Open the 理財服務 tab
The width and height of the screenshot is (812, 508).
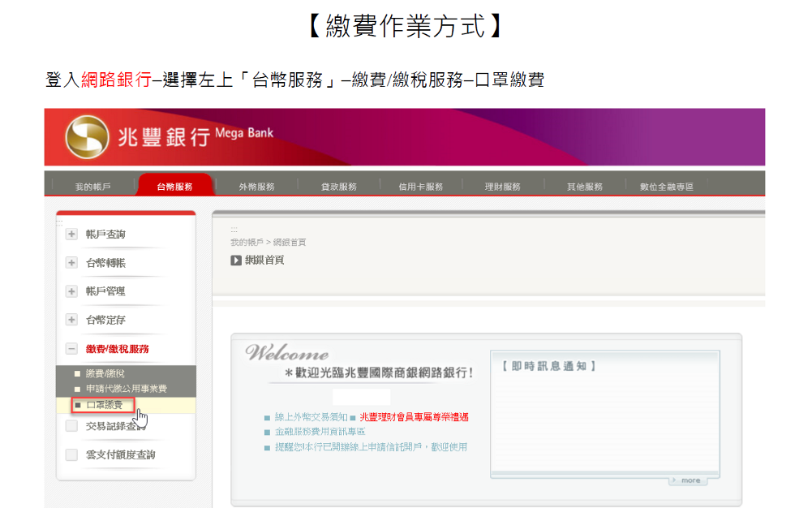[x=503, y=187]
